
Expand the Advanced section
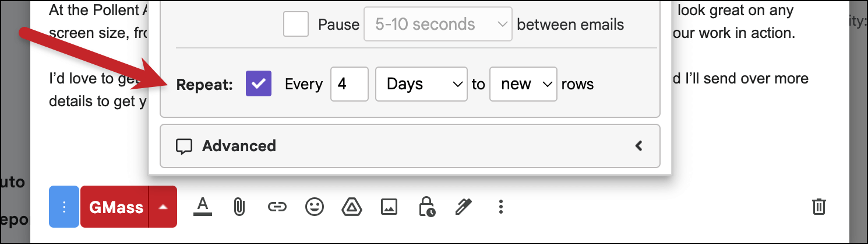pos(410,146)
